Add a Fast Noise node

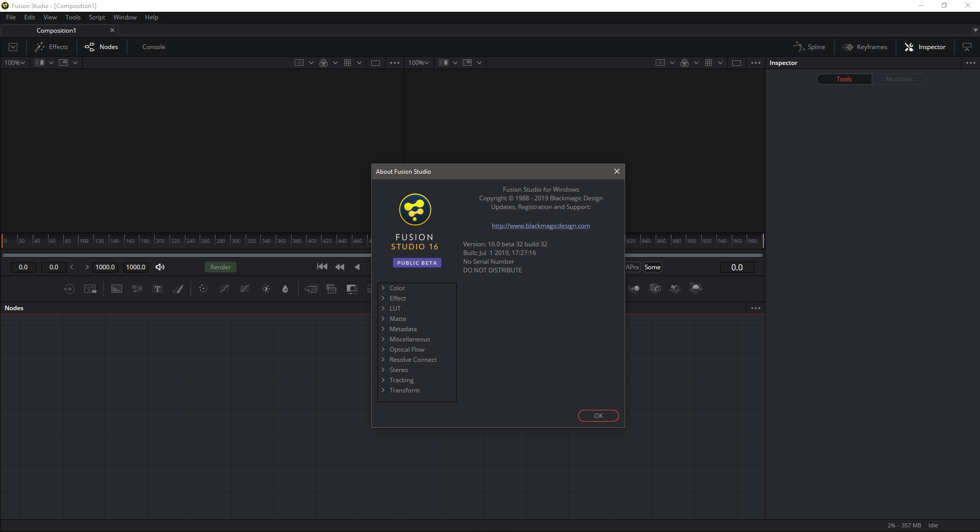(x=137, y=289)
